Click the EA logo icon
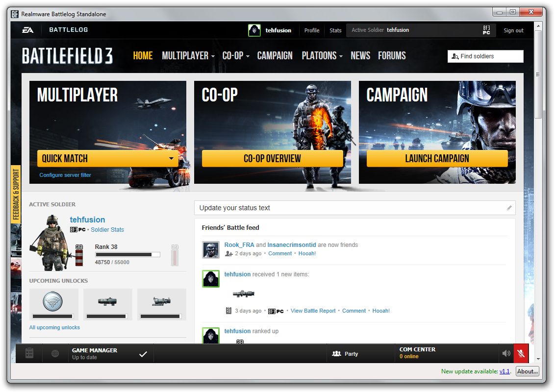This screenshot has height=392, width=555. (27, 30)
